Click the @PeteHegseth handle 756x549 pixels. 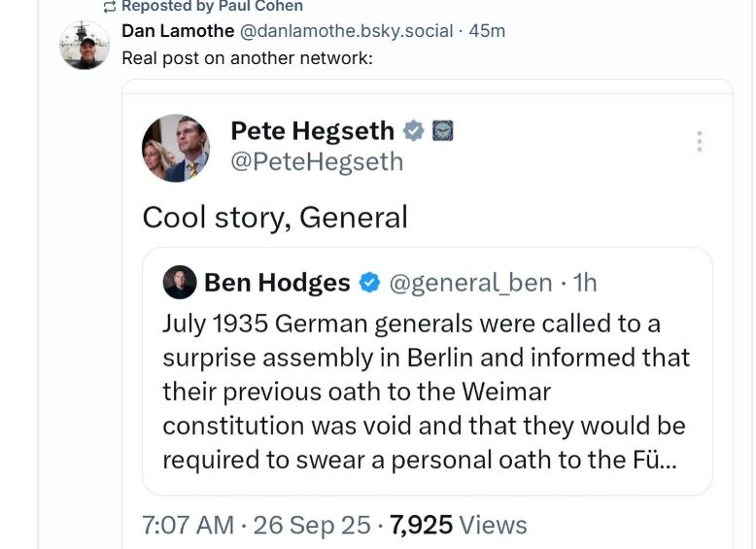pos(316,161)
